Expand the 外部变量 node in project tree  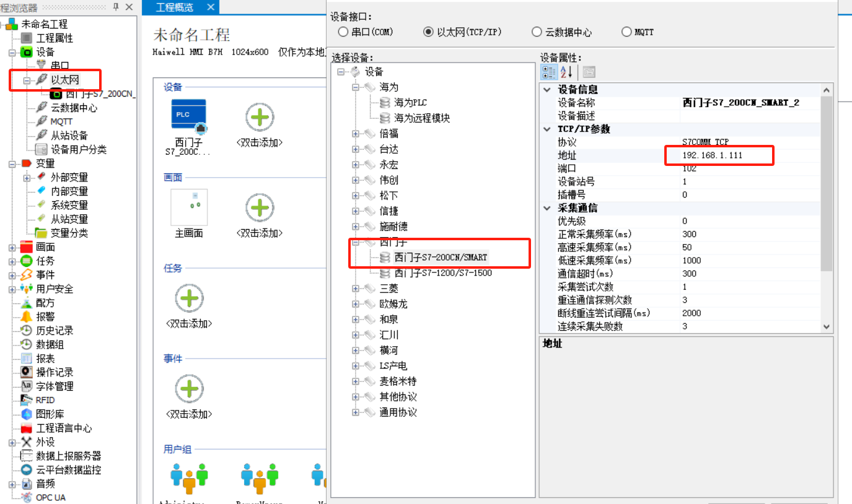27,178
